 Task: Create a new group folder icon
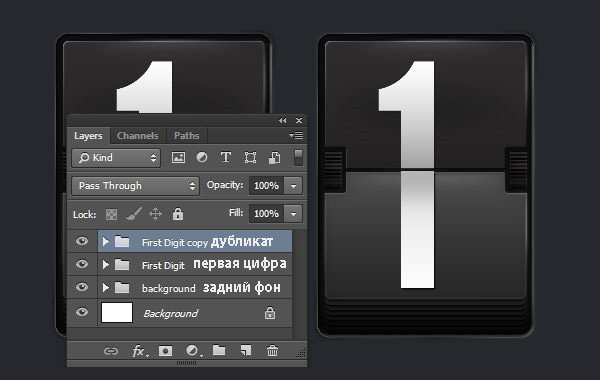tap(219, 350)
